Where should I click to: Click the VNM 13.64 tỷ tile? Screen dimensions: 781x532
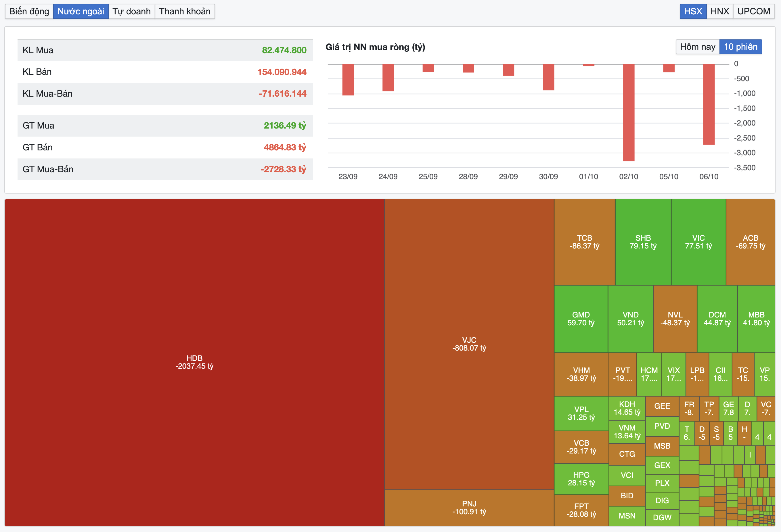click(627, 432)
